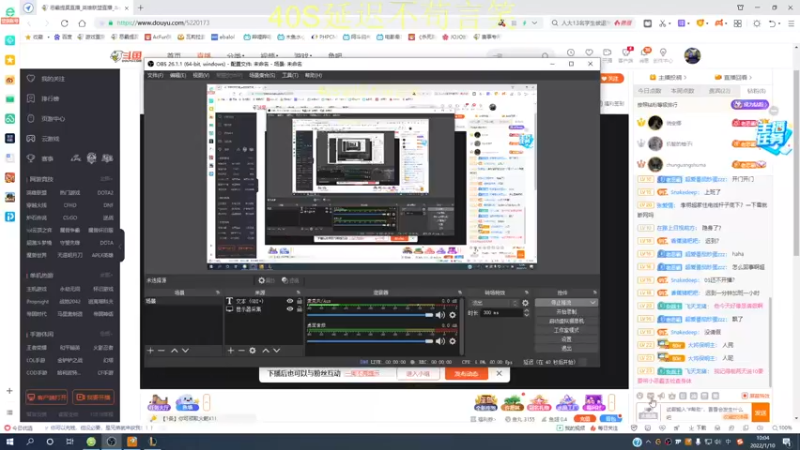Click the transition duration 300 ms field
Viewport: 800px width, 450px height.
[x=501, y=313]
